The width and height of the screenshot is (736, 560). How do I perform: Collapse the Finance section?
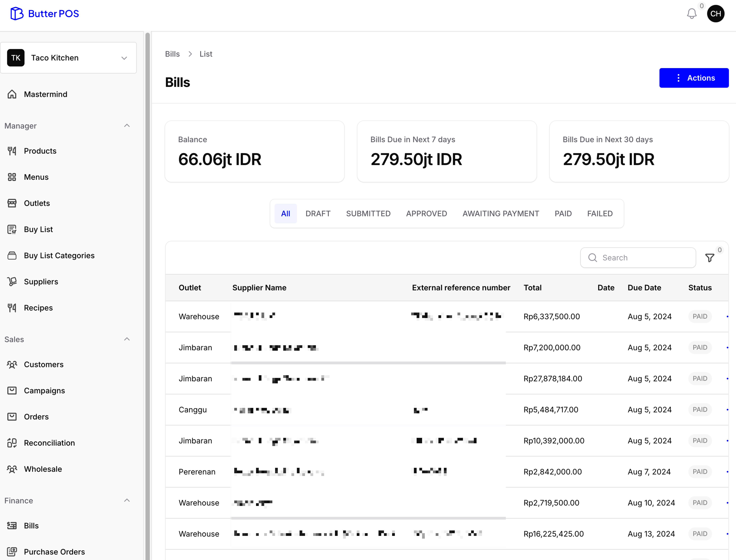tap(127, 500)
